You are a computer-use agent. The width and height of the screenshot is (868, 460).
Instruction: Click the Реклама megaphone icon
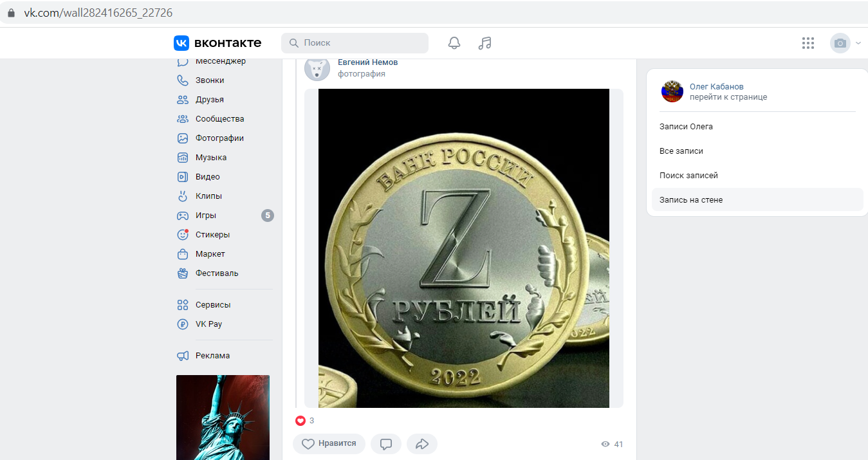tap(183, 356)
